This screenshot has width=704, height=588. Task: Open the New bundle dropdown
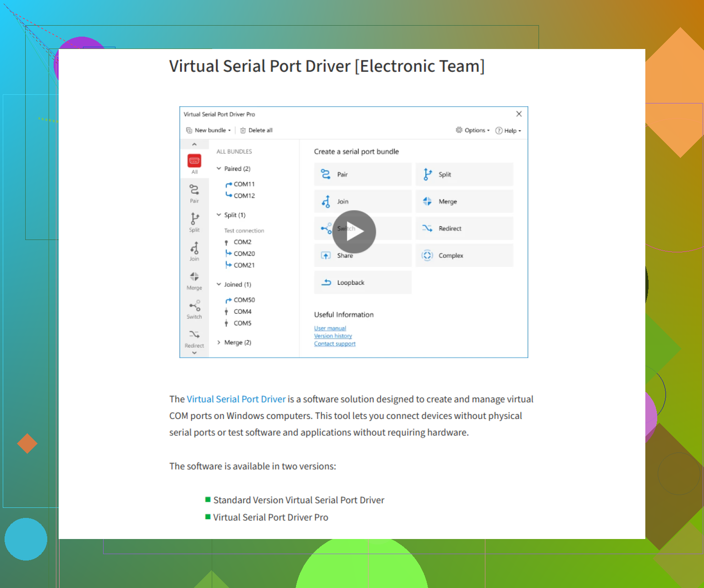pyautogui.click(x=209, y=131)
